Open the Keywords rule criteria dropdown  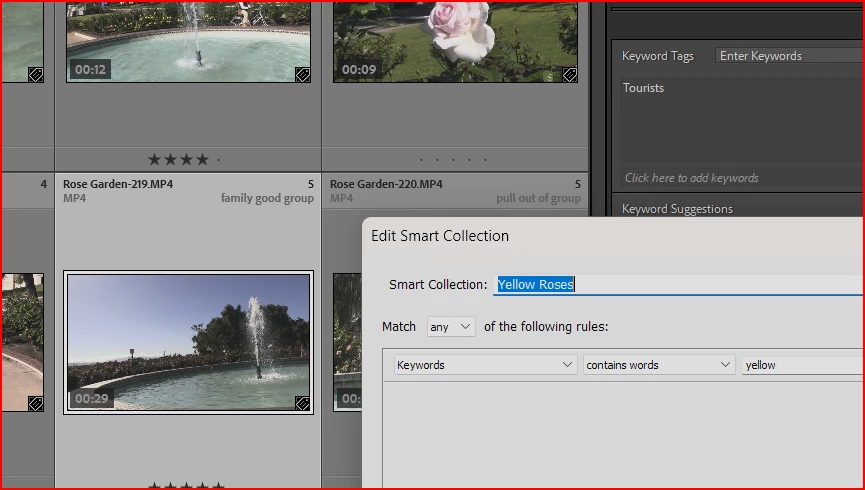[485, 365]
